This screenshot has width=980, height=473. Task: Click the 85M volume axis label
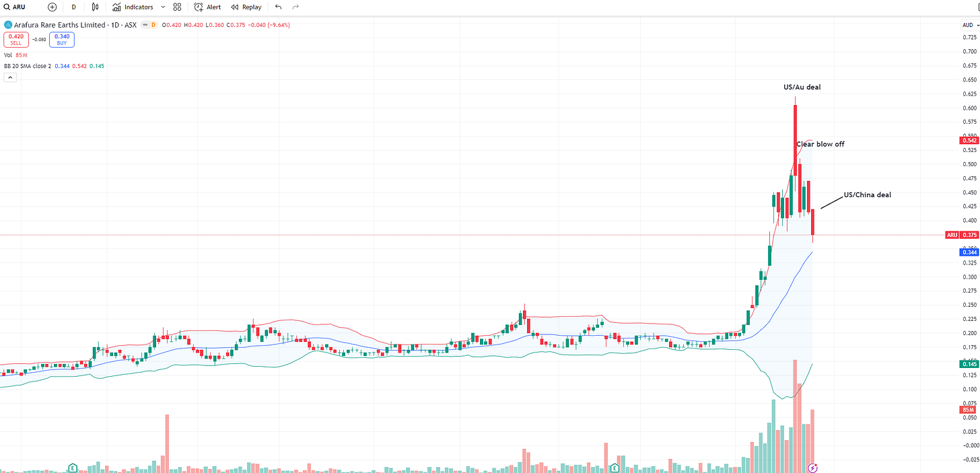point(969,409)
